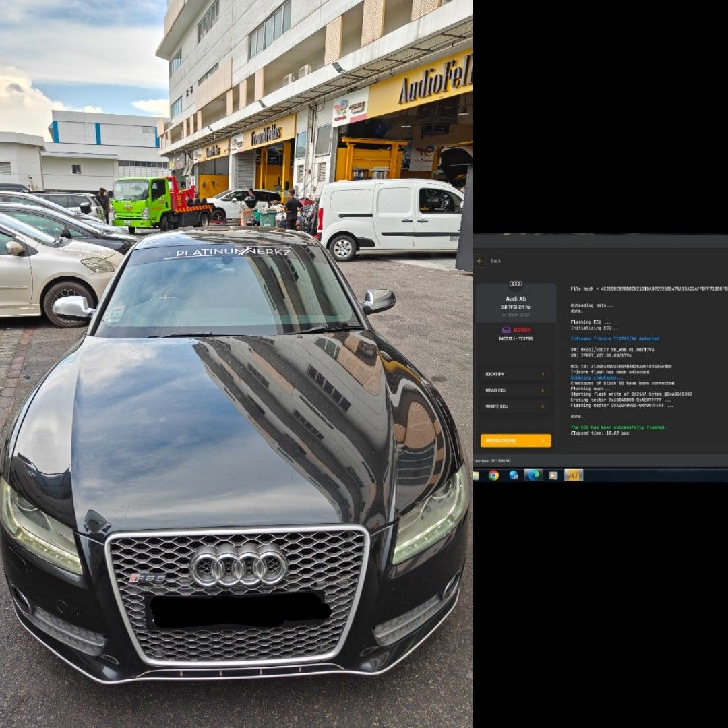Select the Audi A5 vehicle title
Screen dimensions: 728x728
coord(516,299)
